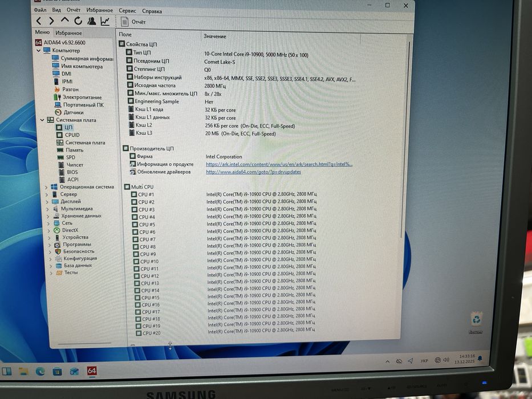Select Устройства in the tree
The height and width of the screenshot is (399, 532).
coord(71,237)
